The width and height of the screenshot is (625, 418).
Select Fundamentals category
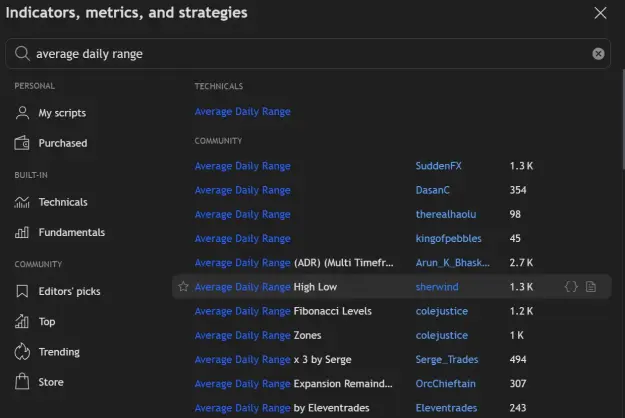[60, 232]
